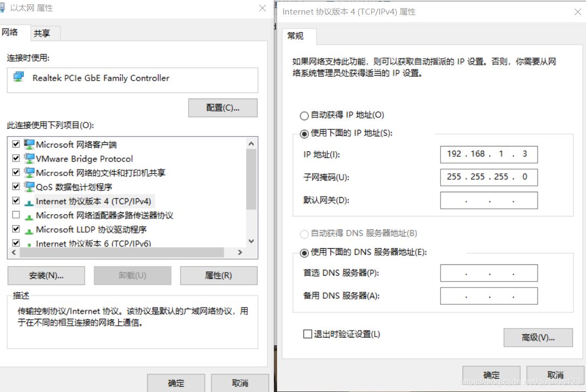
Task: Click the 以太网 属性 window title icon
Action: [3, 8]
